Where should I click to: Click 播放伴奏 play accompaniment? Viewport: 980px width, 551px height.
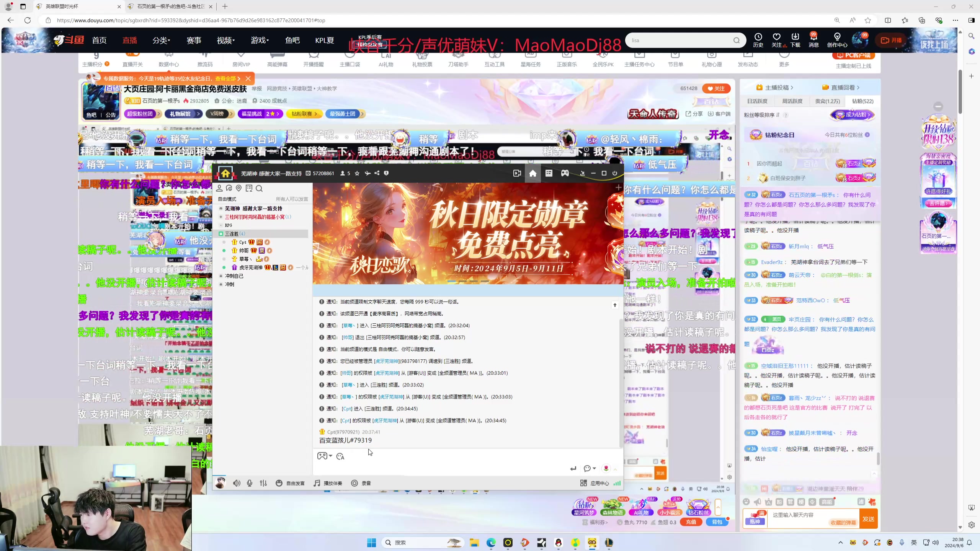coord(328,483)
